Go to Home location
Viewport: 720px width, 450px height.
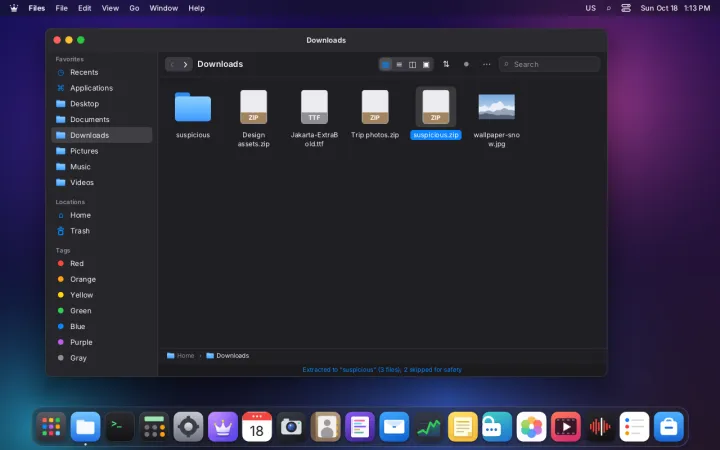pyautogui.click(x=101, y=215)
